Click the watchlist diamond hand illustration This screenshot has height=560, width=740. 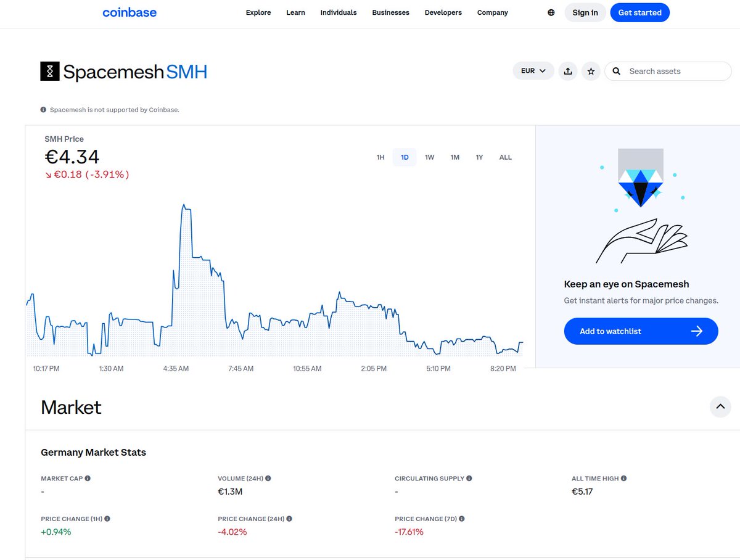[x=641, y=206]
